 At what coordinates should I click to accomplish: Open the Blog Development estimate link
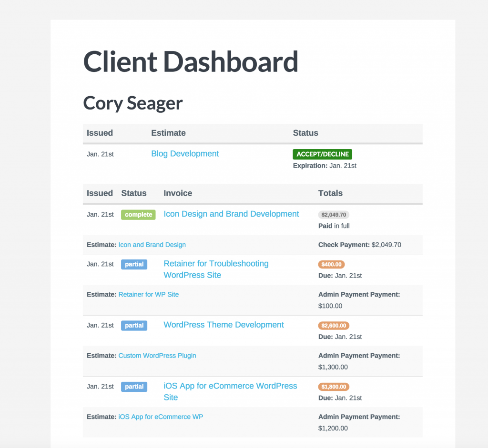click(185, 154)
